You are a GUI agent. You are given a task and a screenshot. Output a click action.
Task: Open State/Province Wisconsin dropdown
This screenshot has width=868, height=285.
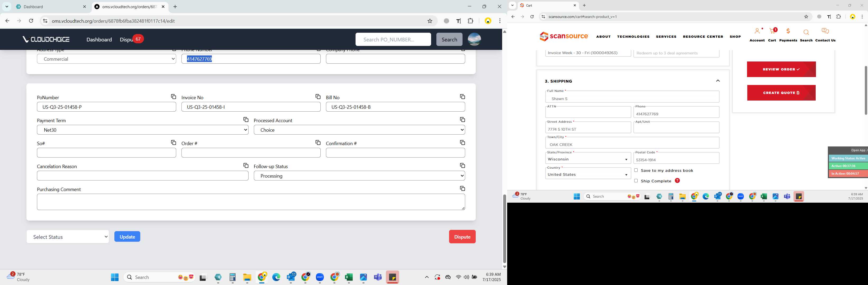click(x=588, y=158)
